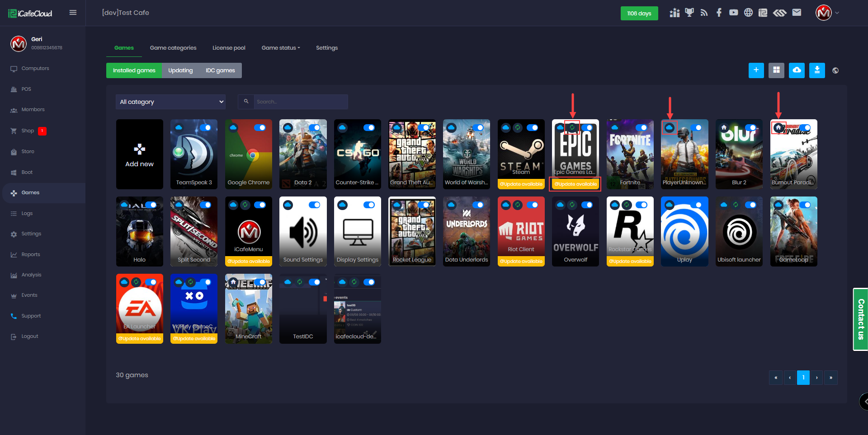Click the Facebook icon in top bar
Viewport: 868px width, 435px height.
(x=719, y=13)
